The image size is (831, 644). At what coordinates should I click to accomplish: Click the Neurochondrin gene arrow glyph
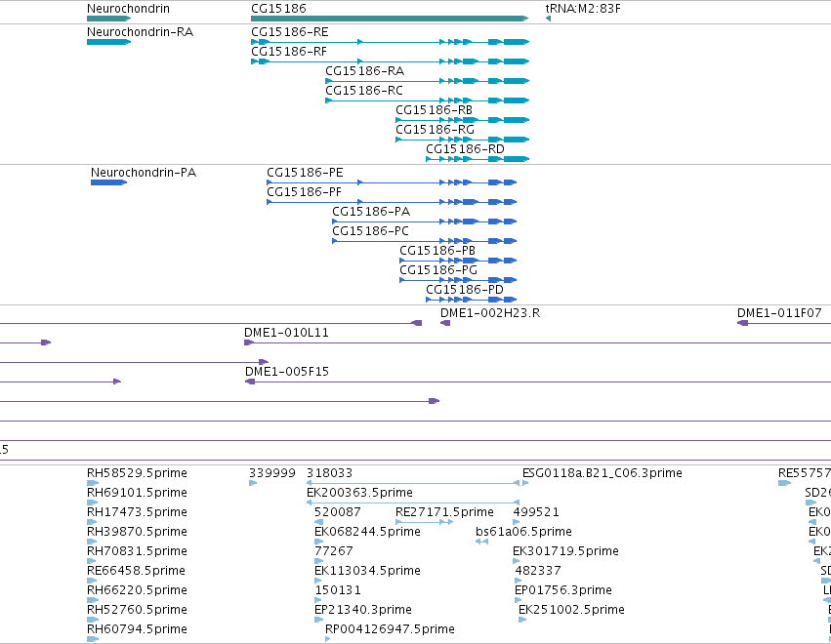[x=108, y=19]
